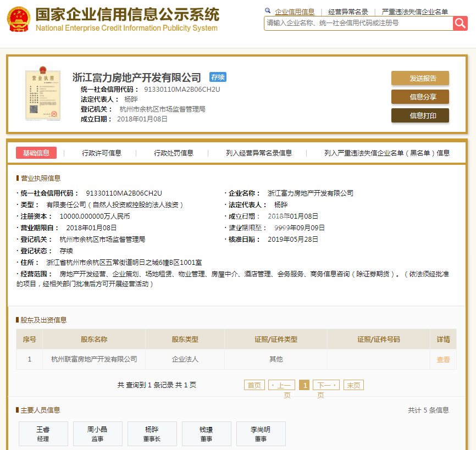Go to 首页 in shareholder pagination
This screenshot has height=450, width=476.
tap(254, 385)
